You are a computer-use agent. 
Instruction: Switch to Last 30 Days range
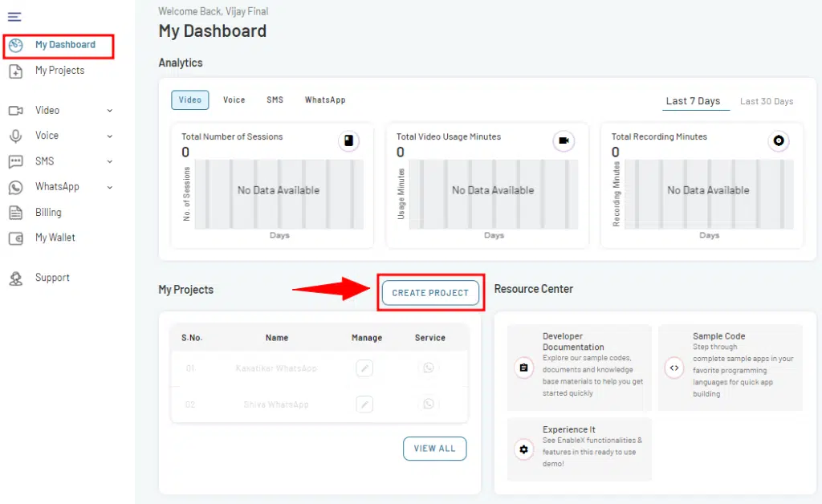click(x=767, y=101)
